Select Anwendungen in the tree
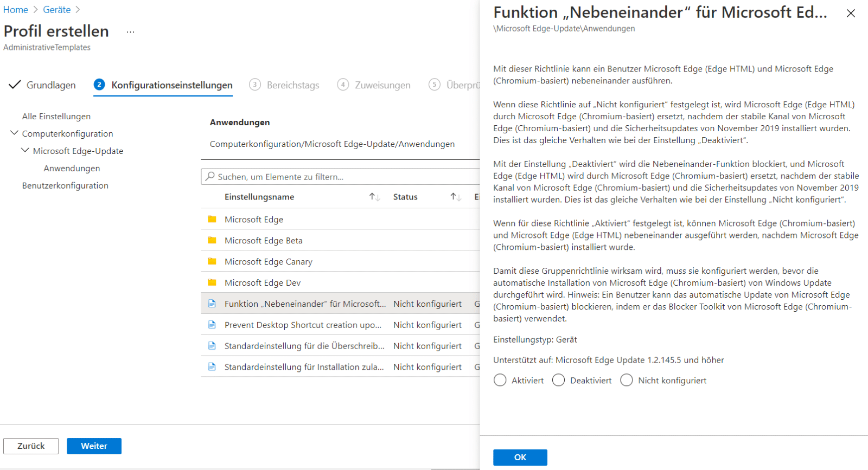Viewport: 868px width, 470px height. click(x=72, y=168)
